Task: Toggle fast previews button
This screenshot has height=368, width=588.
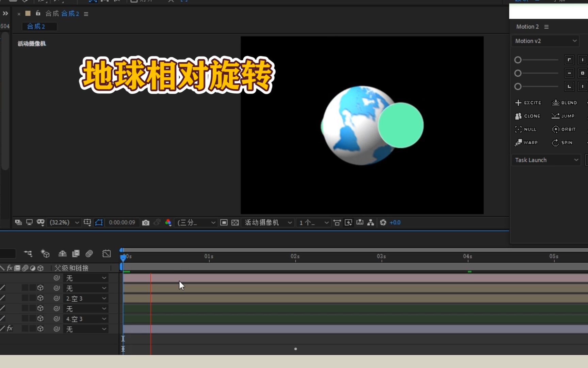Action: click(348, 223)
